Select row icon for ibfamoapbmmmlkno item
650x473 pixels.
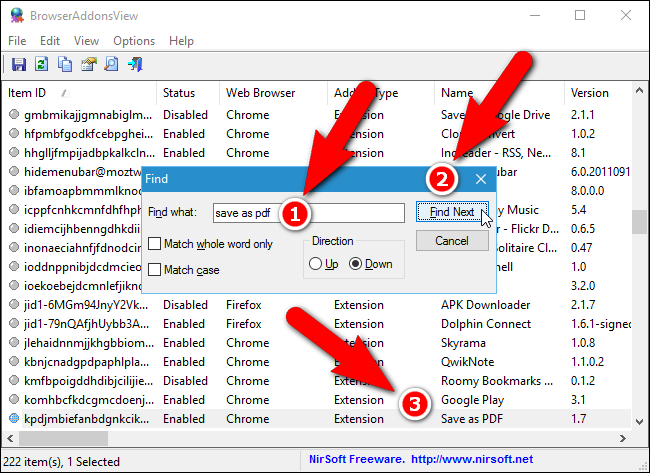14,190
